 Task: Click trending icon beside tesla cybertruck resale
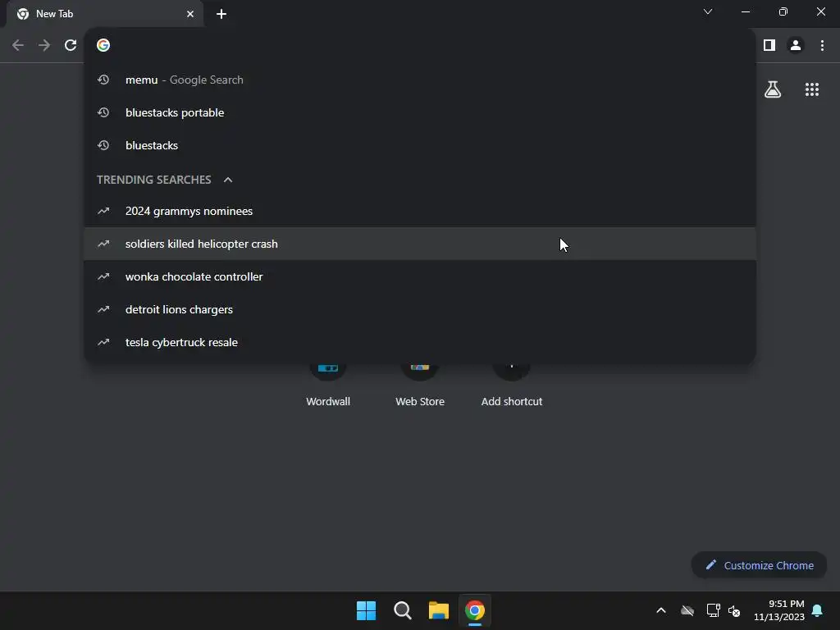103,342
